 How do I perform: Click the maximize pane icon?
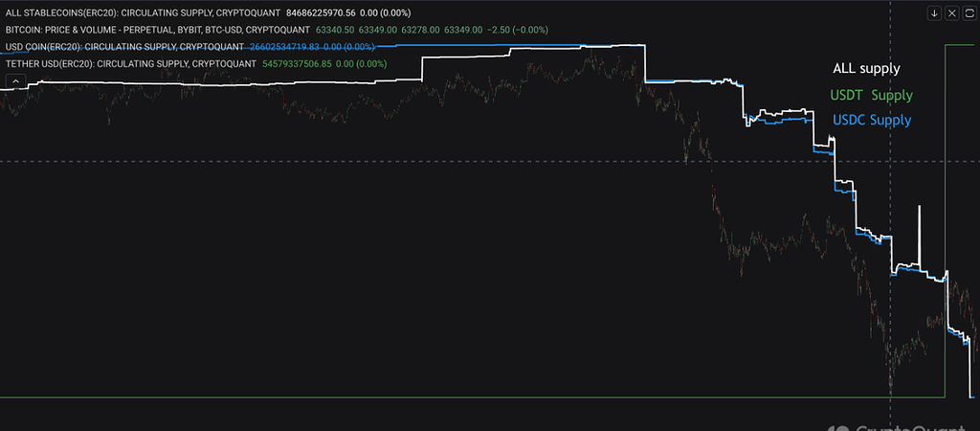[969, 13]
